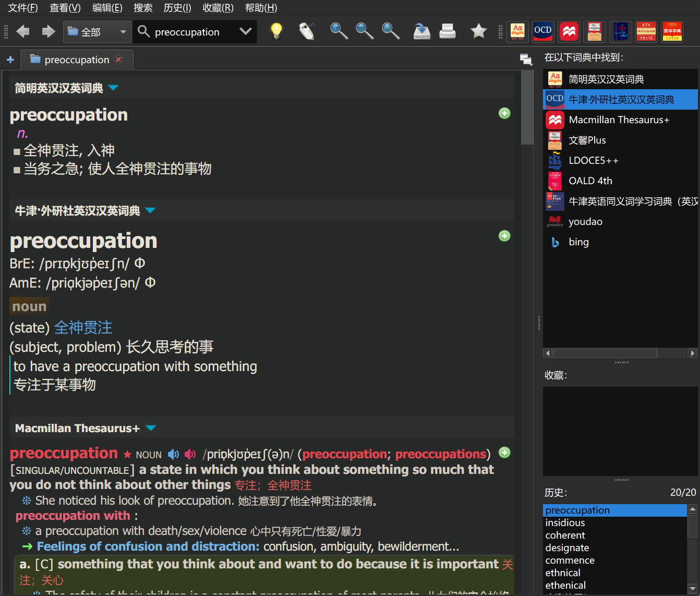Image resolution: width=700 pixels, height=596 pixels.
Task: Go back to the previous lookup
Action: pos(23,32)
